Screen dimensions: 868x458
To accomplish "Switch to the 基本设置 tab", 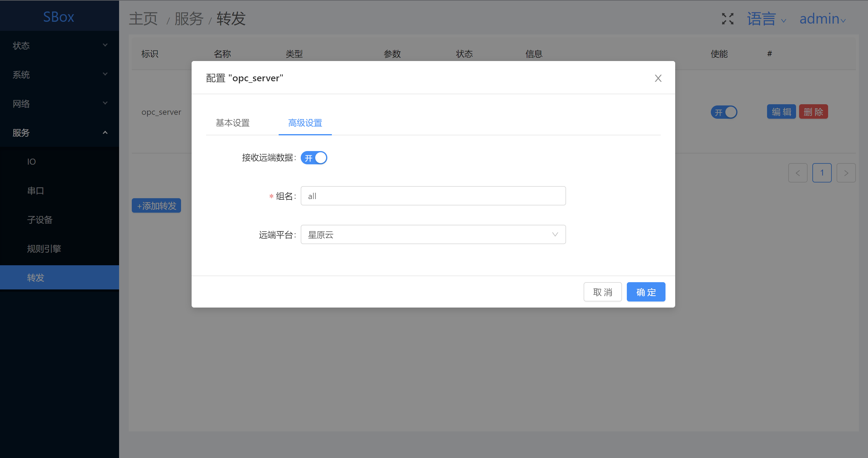I will (232, 123).
